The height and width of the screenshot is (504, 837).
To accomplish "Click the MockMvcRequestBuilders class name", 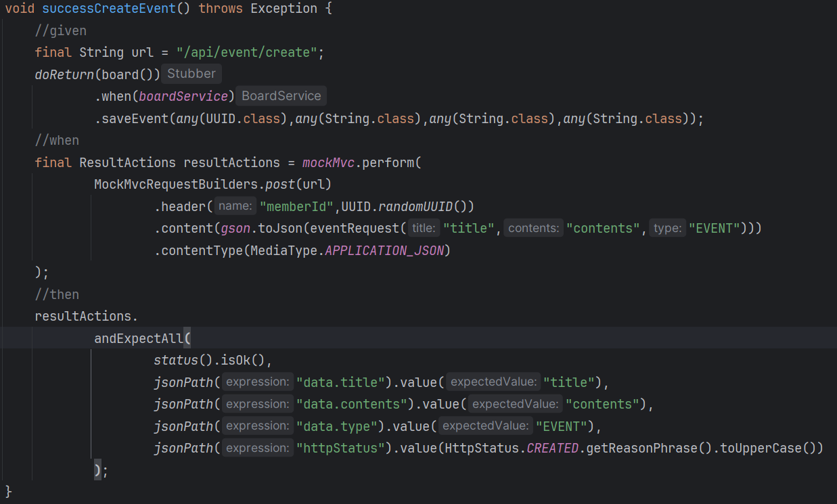I will pyautogui.click(x=176, y=184).
